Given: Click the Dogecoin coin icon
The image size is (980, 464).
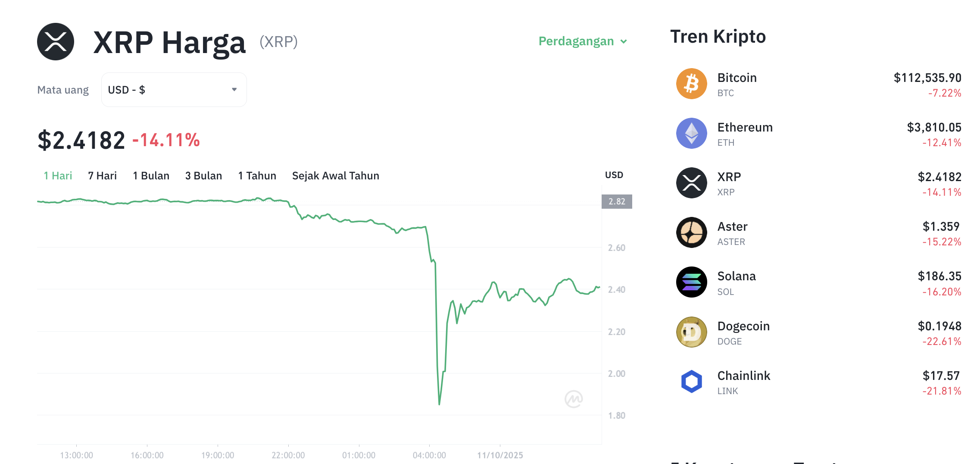Looking at the screenshot, I should pos(691,332).
